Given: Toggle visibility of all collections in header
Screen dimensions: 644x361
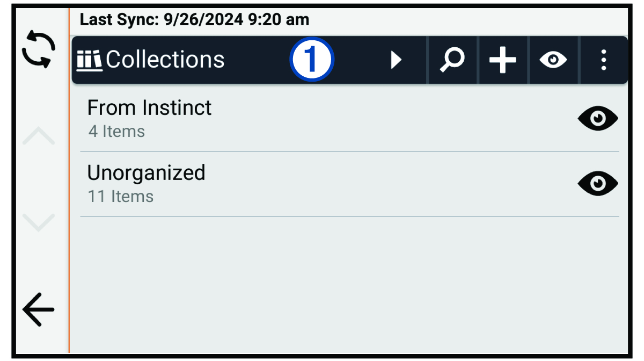Looking at the screenshot, I should coord(553,60).
